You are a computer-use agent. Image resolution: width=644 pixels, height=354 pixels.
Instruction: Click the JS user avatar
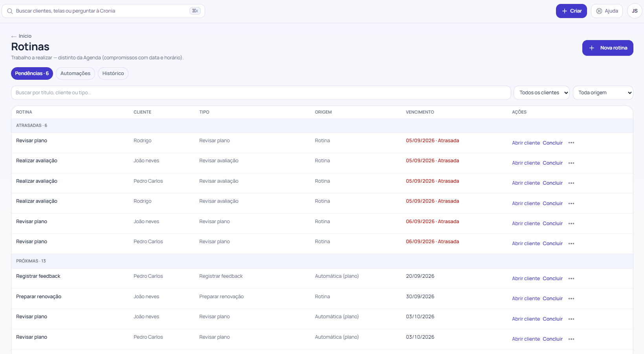[x=635, y=11]
